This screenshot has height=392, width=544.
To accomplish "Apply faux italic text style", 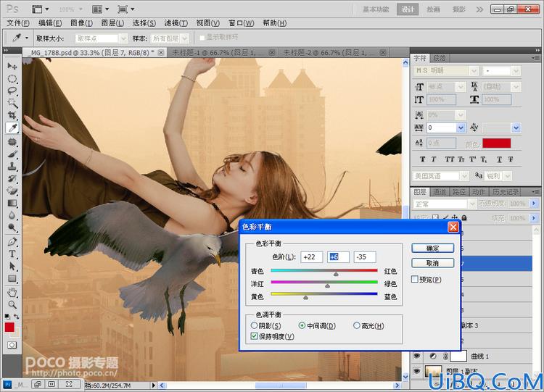I will (x=434, y=159).
